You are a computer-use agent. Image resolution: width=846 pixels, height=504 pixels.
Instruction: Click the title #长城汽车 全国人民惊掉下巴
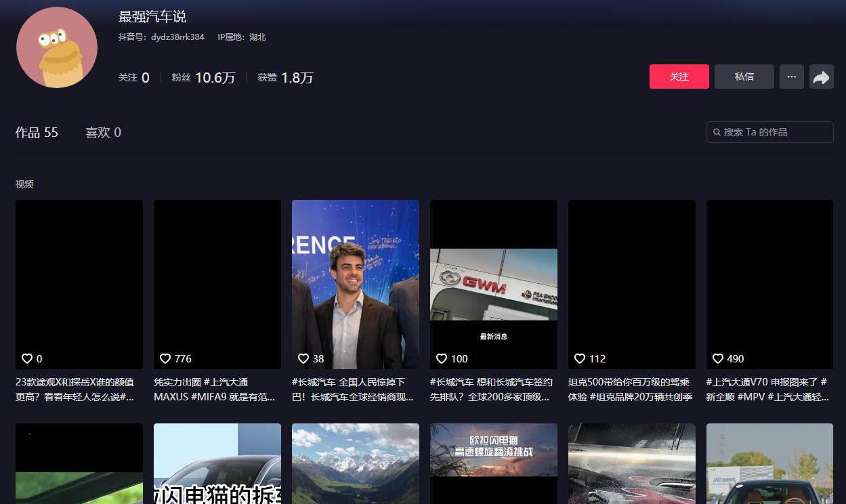click(x=353, y=390)
